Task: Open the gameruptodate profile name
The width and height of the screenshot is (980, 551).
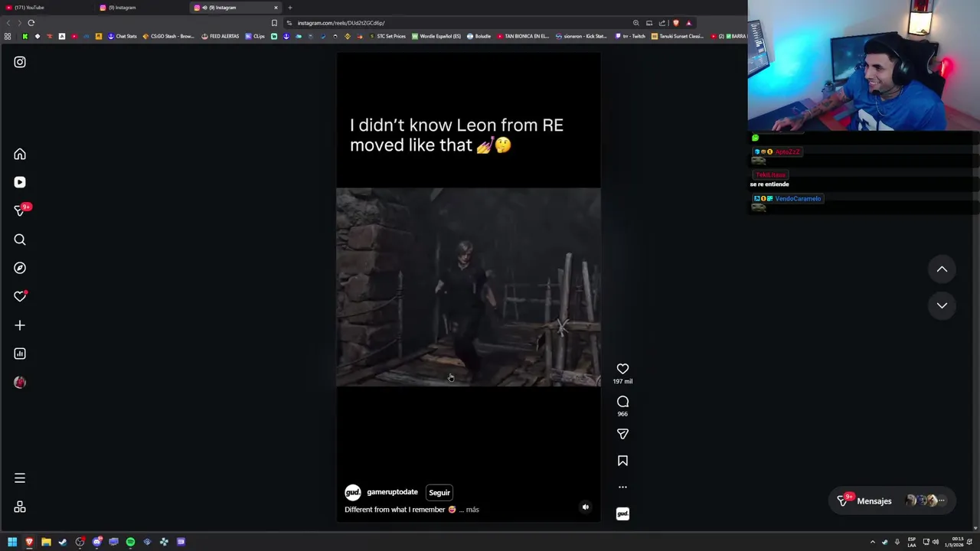Action: (392, 492)
